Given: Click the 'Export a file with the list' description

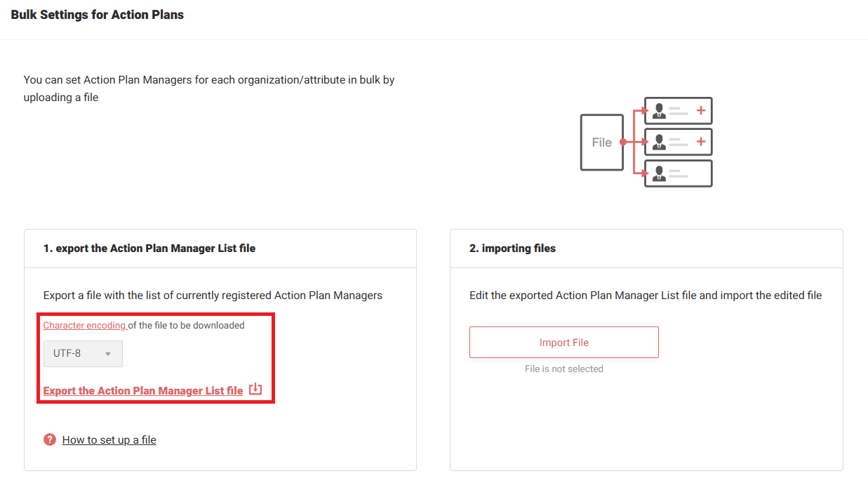Looking at the screenshot, I should click(213, 296).
